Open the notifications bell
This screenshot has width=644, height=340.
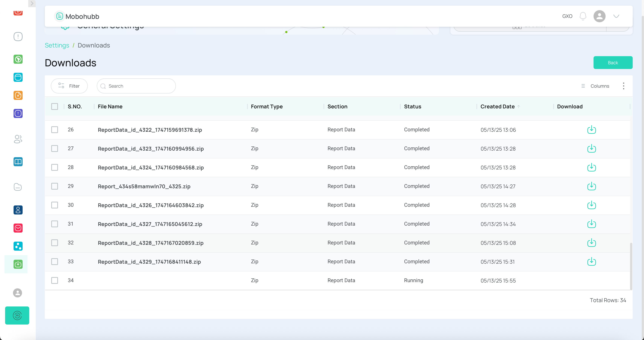coord(583,16)
